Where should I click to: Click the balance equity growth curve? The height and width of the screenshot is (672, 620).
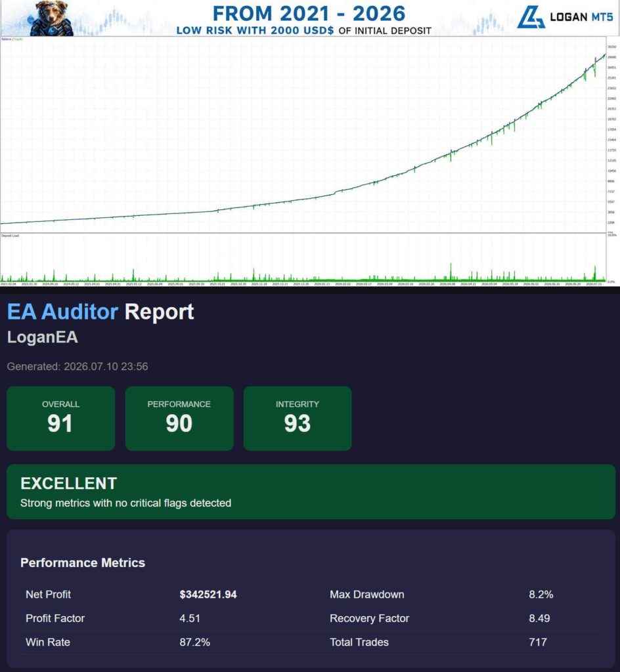(x=303, y=139)
